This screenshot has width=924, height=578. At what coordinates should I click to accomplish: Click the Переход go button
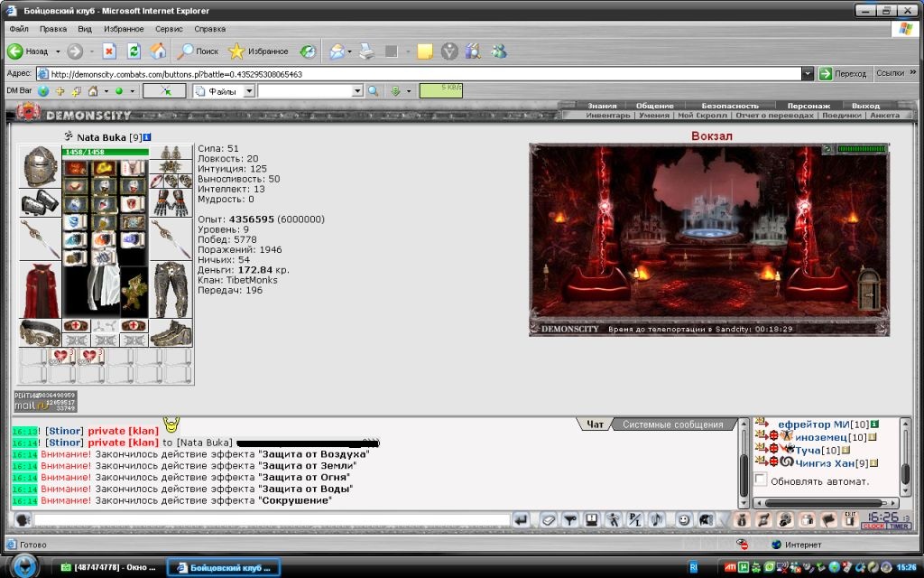point(844,74)
